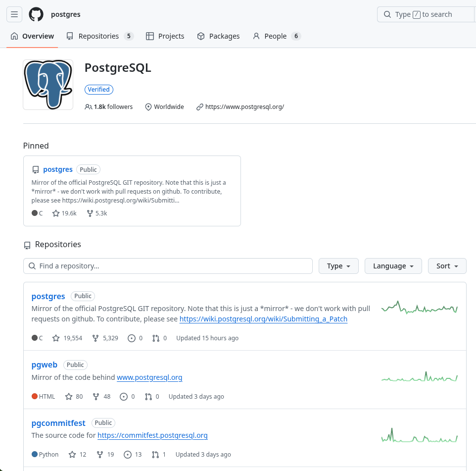
Task: View open issues for pgcommitfest
Action: [132, 455]
